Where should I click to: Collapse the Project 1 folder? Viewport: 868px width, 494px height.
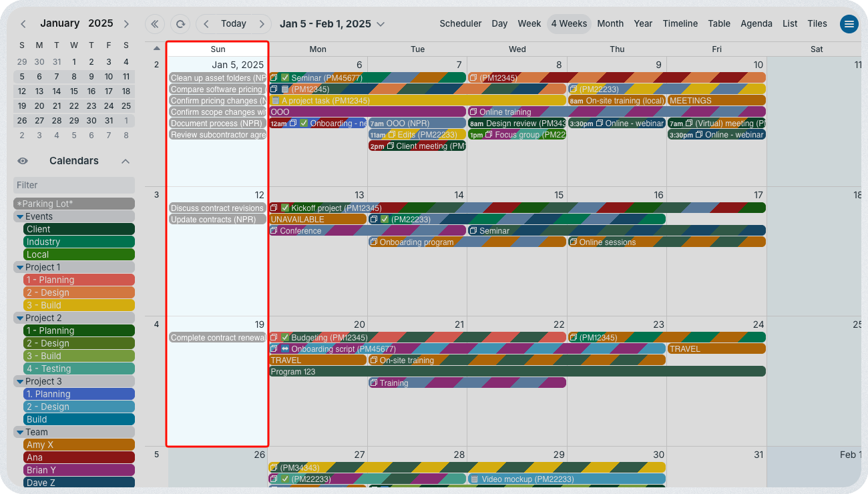(20, 267)
